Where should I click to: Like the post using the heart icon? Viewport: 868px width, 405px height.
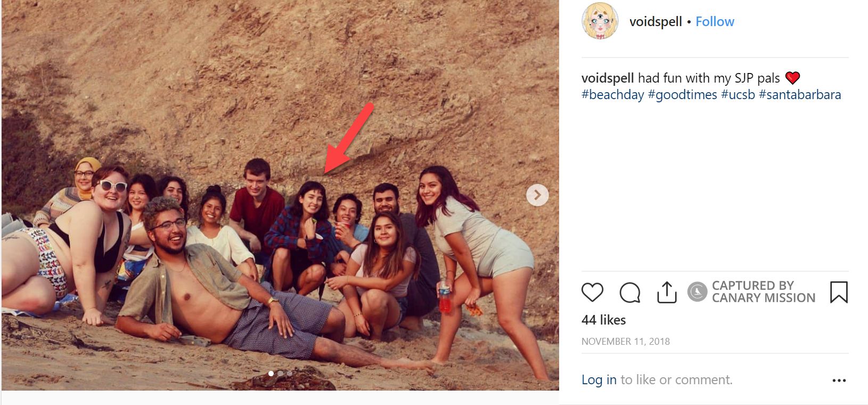[592, 292]
